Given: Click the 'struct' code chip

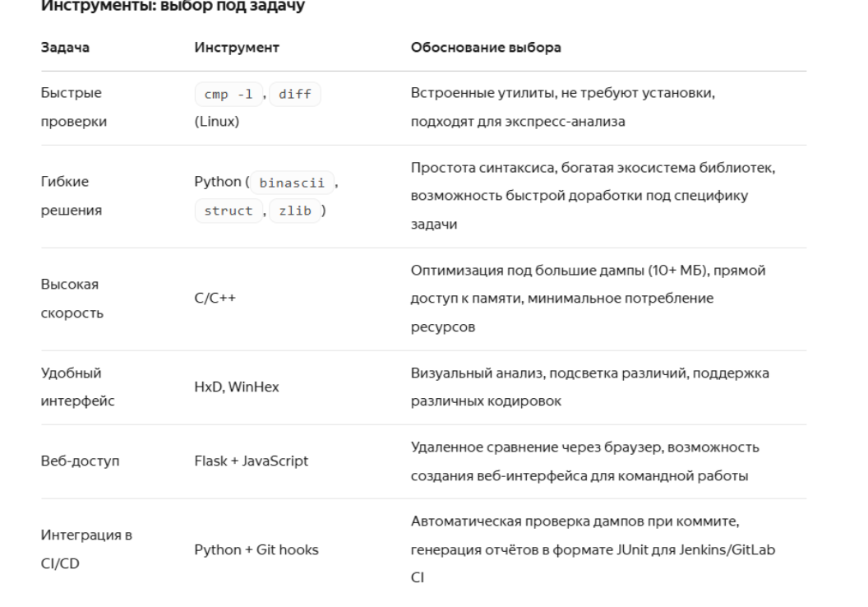Looking at the screenshot, I should [228, 211].
